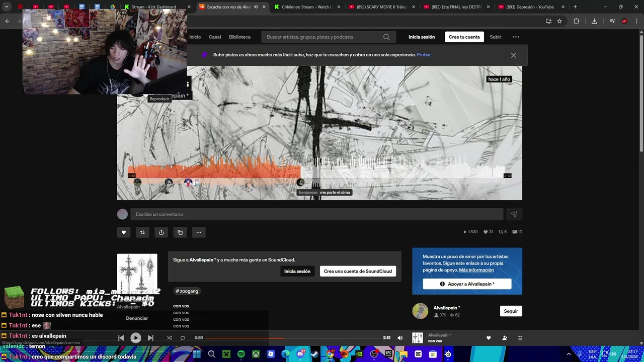Click the Crea tu cuenta button
Image resolution: width=644 pixels, height=362 pixels.
point(464,37)
